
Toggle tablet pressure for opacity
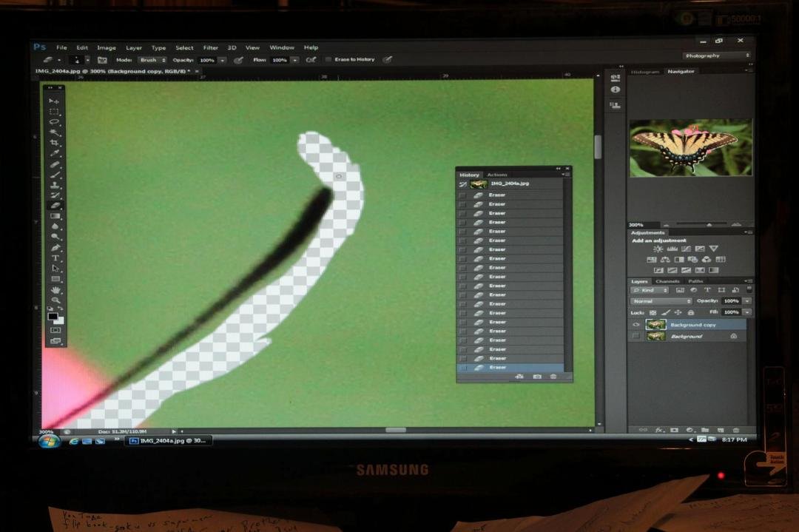[x=238, y=60]
